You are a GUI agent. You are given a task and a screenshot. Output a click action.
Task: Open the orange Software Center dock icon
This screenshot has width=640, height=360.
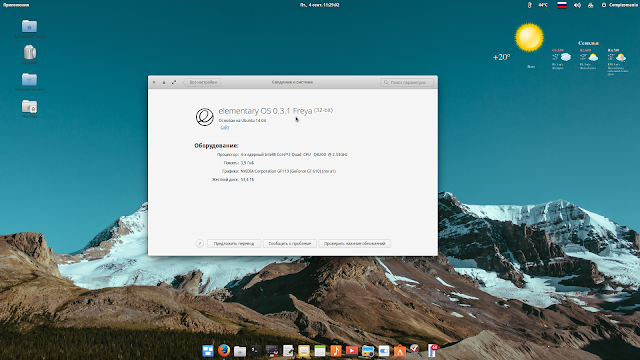click(x=400, y=351)
